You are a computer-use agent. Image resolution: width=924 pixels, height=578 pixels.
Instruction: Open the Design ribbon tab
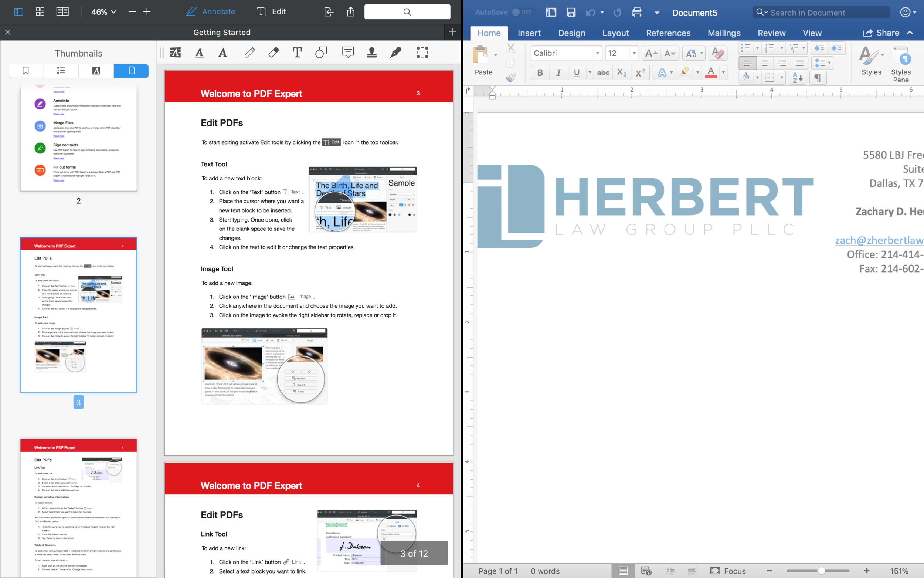click(x=571, y=33)
